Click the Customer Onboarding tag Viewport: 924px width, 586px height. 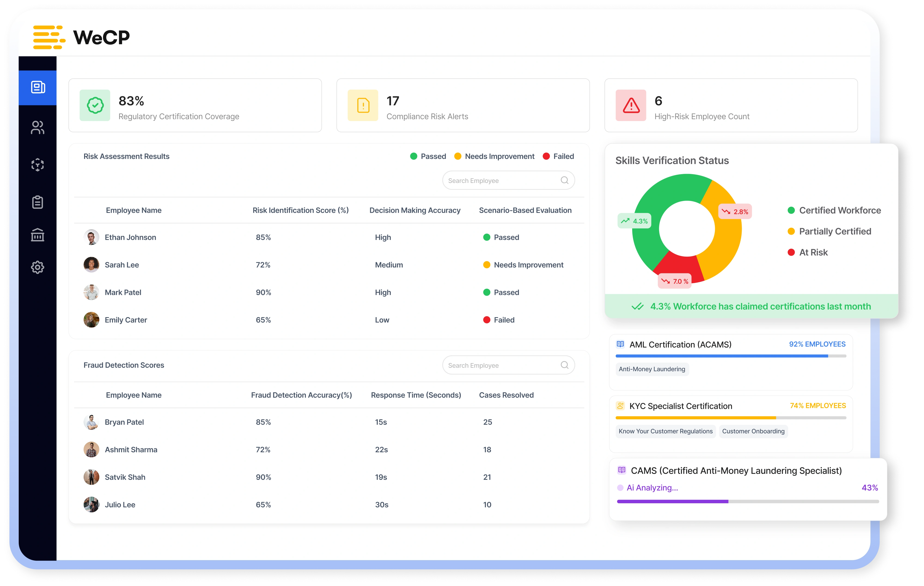(753, 431)
